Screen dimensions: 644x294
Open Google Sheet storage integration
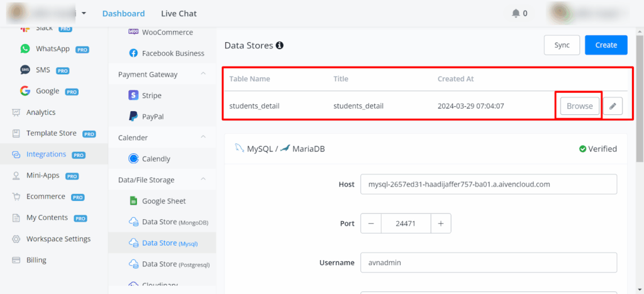pyautogui.click(x=164, y=201)
